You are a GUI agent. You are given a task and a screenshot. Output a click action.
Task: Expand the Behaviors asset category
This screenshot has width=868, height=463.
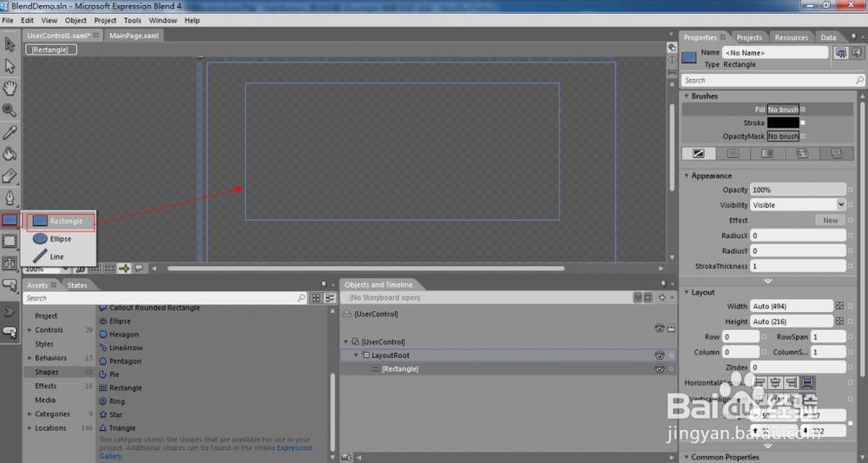[x=30, y=359]
